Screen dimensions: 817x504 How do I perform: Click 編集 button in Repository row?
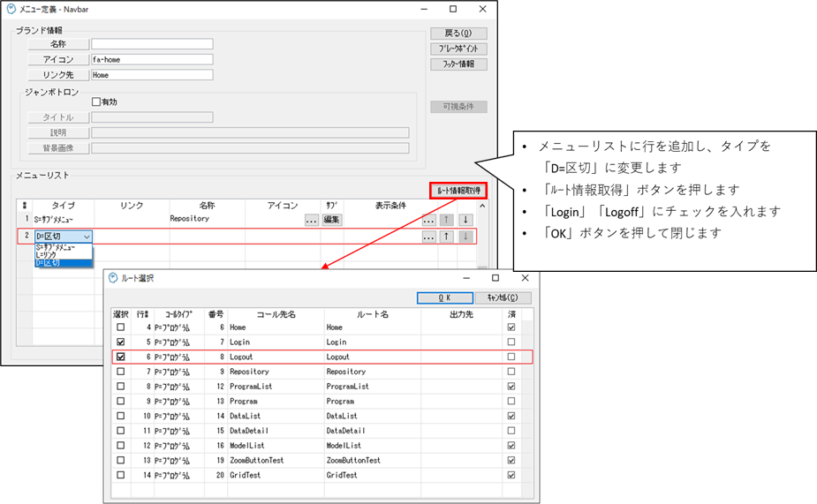click(332, 220)
